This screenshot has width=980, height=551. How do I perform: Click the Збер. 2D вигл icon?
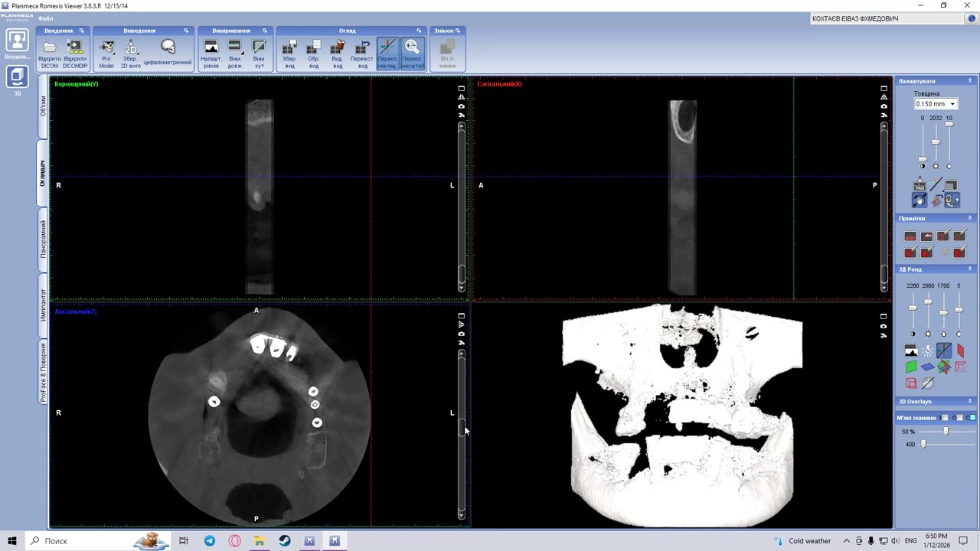coord(131,47)
